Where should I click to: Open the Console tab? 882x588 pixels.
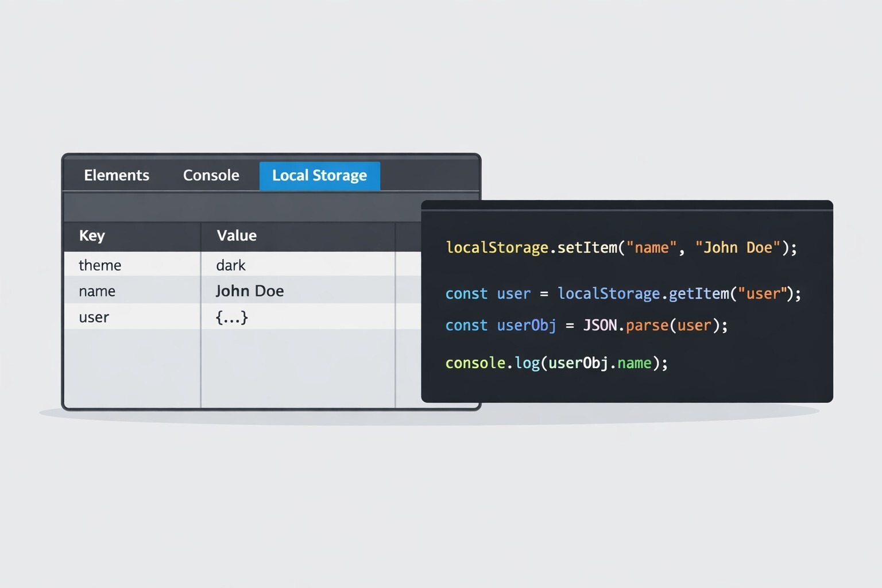[211, 175]
